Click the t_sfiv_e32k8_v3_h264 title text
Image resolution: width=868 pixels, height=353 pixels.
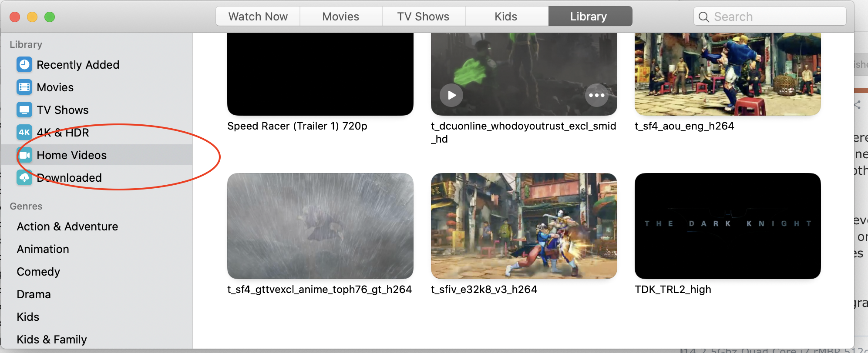484,290
